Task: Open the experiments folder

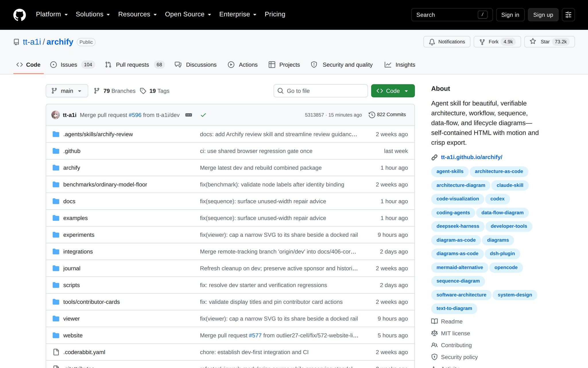Action: pyautogui.click(x=79, y=235)
